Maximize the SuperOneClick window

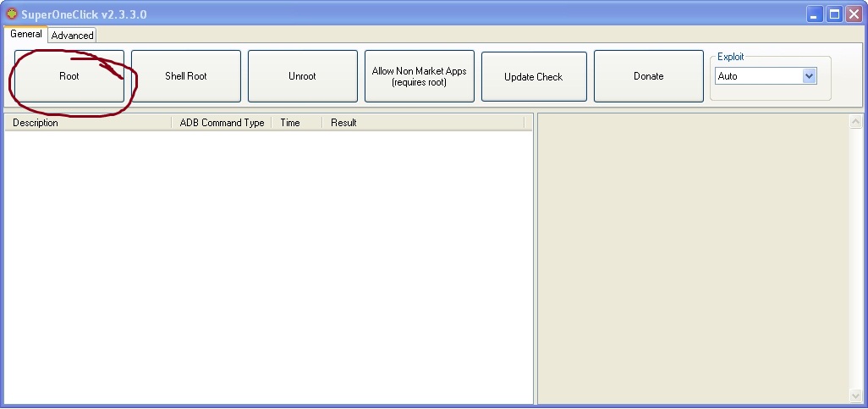834,14
